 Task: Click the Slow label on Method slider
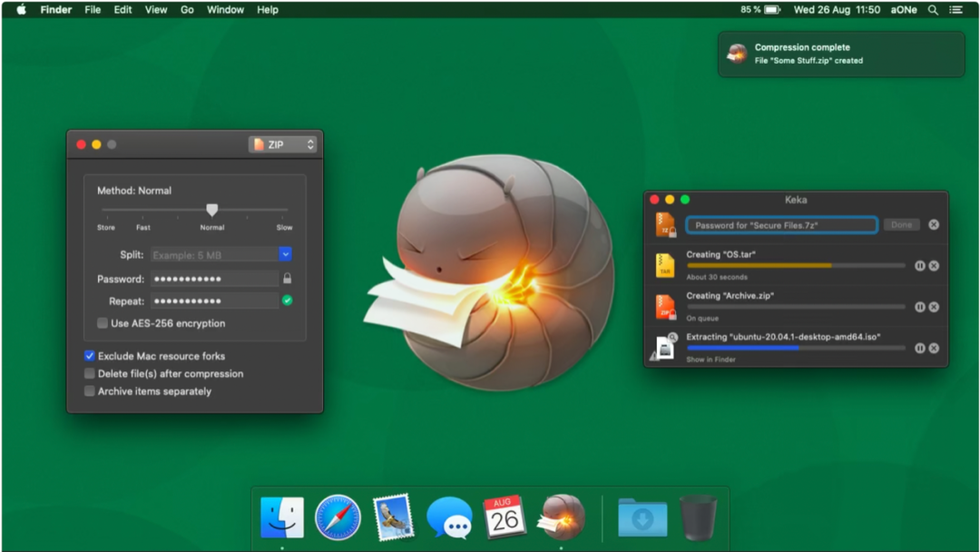click(x=284, y=228)
